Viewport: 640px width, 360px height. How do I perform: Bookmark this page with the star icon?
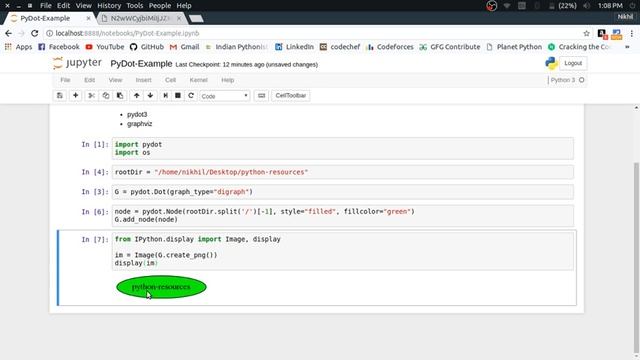pyautogui.click(x=587, y=33)
